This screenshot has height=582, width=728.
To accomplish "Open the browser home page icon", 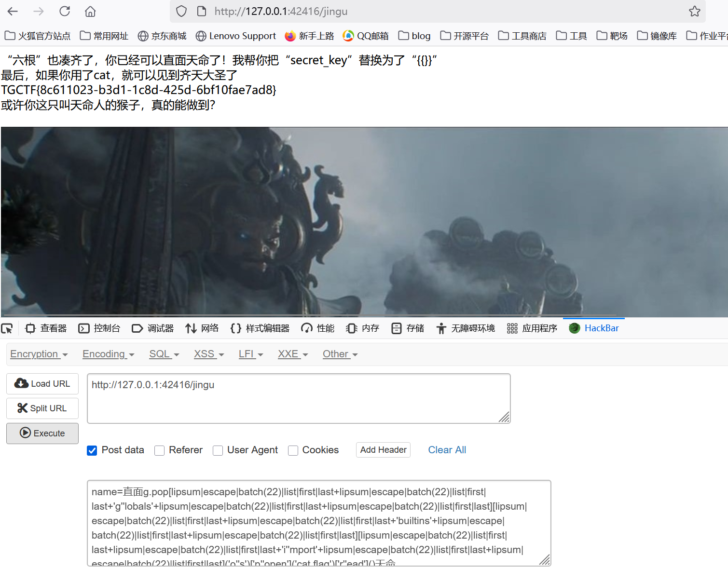I will (90, 11).
